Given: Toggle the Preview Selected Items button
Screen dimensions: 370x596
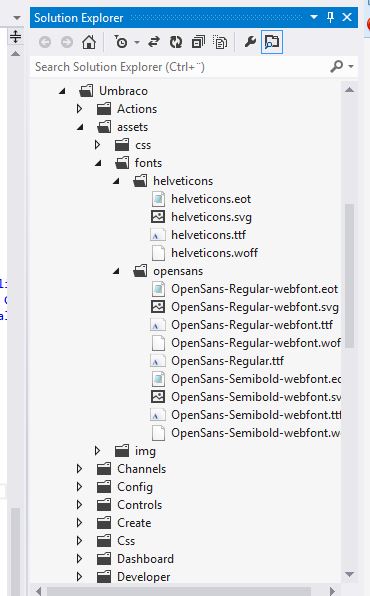Looking at the screenshot, I should click(x=272, y=42).
